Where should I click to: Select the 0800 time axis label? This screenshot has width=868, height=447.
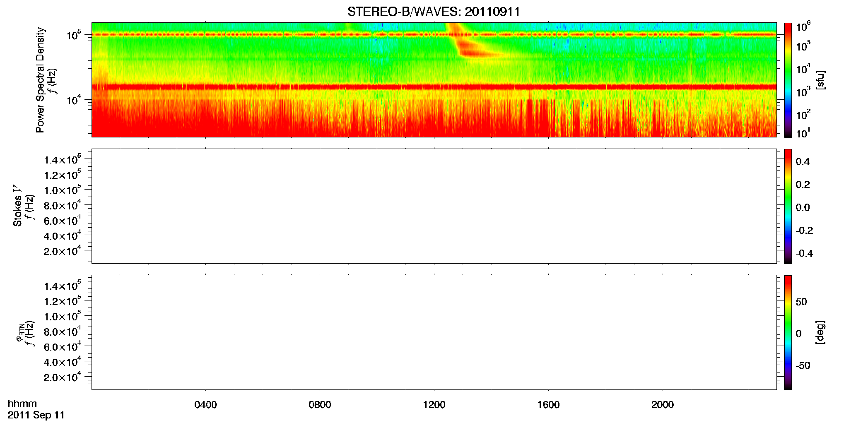(320, 405)
